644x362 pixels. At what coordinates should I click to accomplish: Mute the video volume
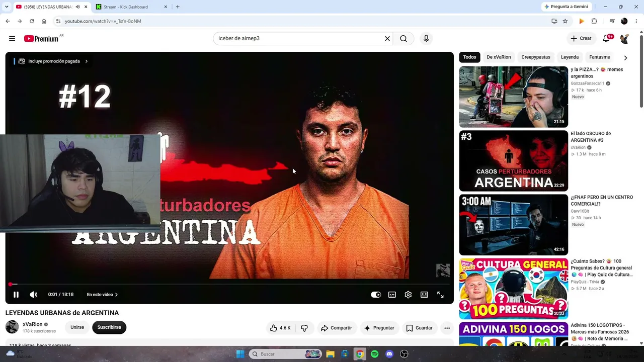34,295
